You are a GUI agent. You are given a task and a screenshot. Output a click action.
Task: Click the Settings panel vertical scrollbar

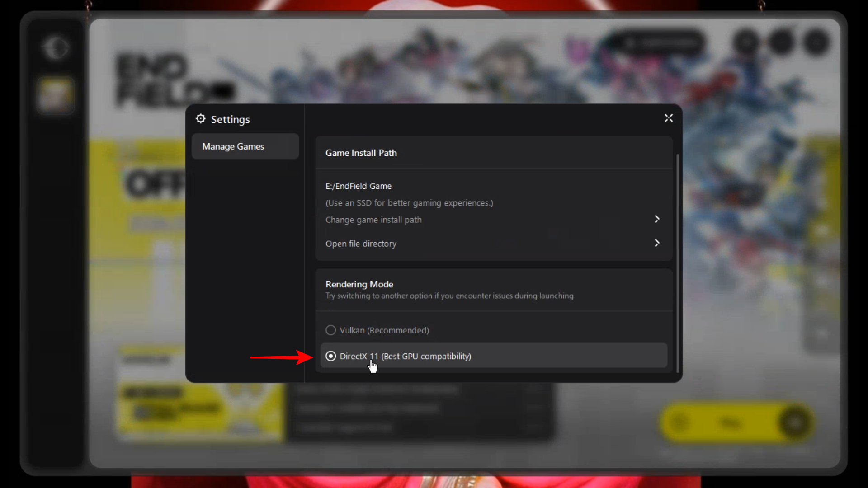[x=677, y=262]
